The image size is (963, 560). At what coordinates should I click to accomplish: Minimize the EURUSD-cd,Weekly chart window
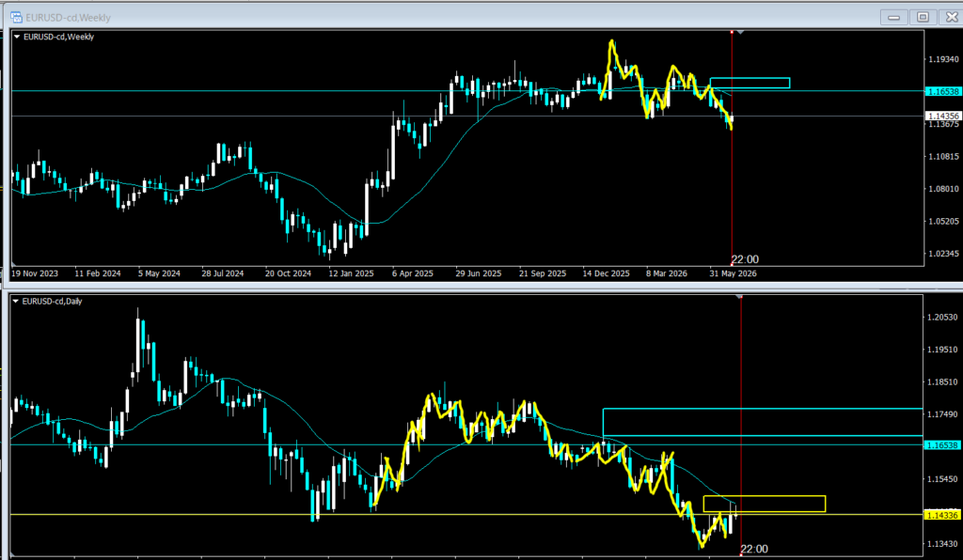click(893, 17)
